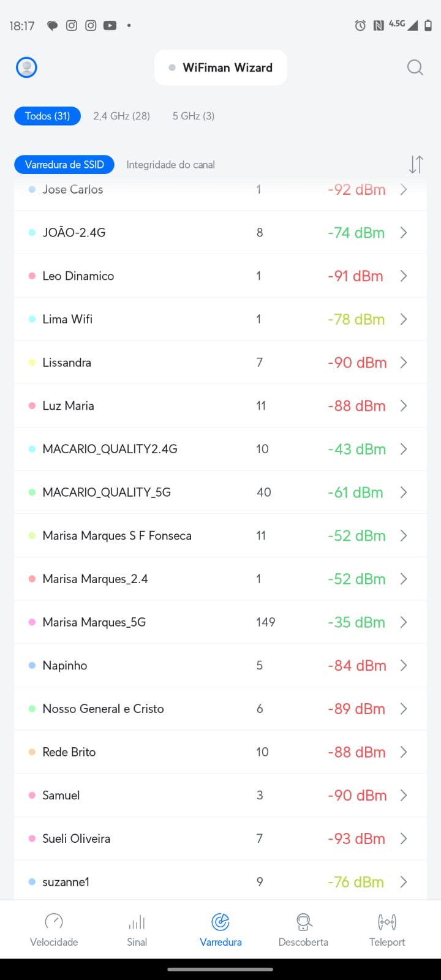Viewport: 441px width, 980px height.
Task: Open the Sinal signal bars tab
Action: (137, 930)
